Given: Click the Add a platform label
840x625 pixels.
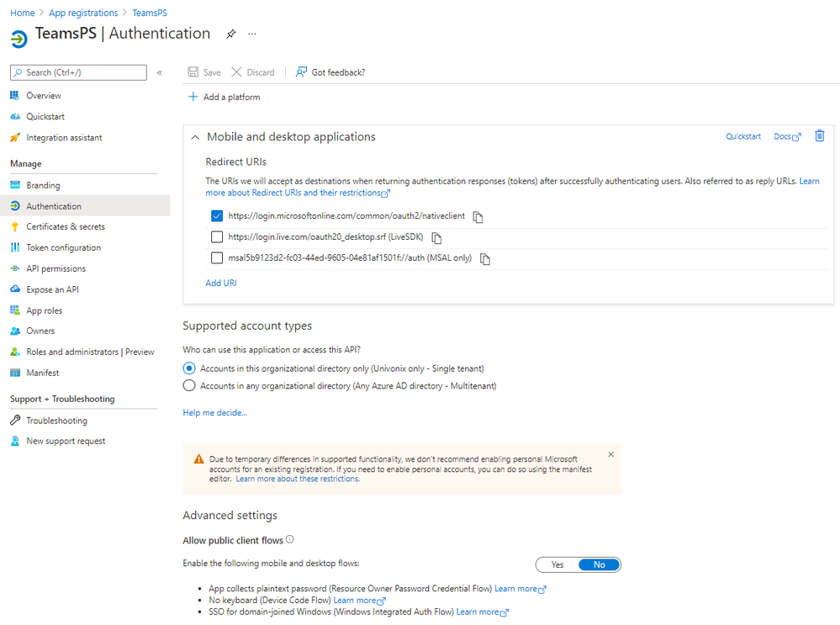Looking at the screenshot, I should 231,97.
